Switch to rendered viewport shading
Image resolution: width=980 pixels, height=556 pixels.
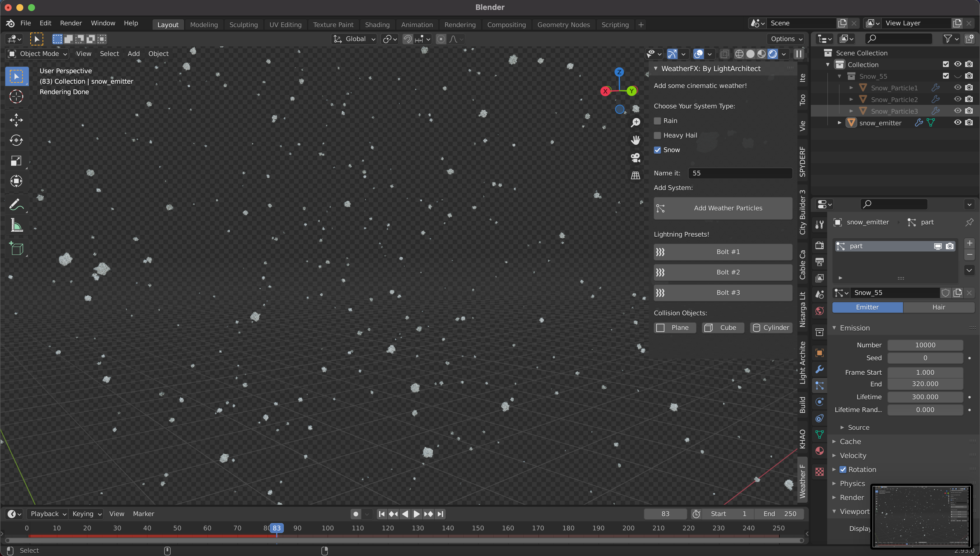coord(772,54)
